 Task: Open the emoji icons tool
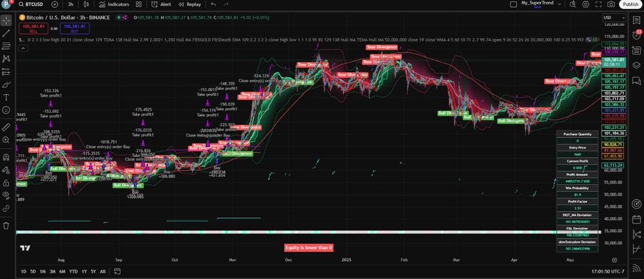(6, 110)
